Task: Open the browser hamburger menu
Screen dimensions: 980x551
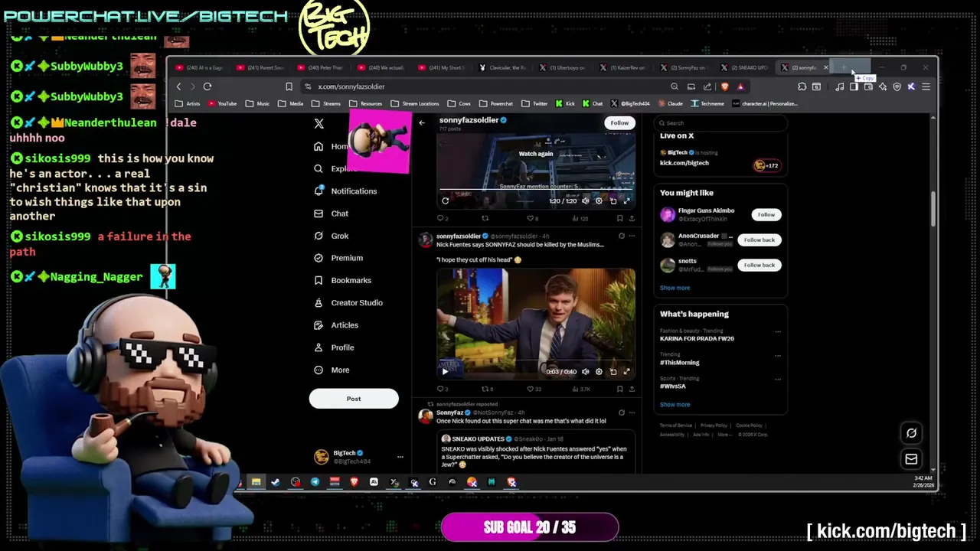Action: point(926,86)
